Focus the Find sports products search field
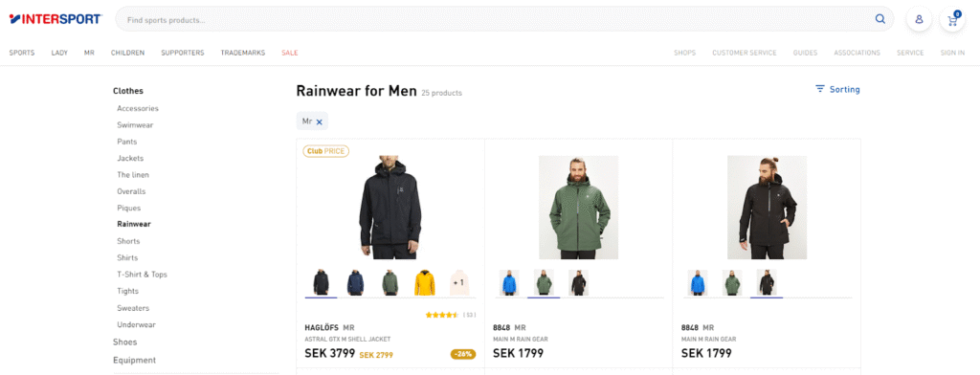This screenshot has height=375, width=980. 494,19
